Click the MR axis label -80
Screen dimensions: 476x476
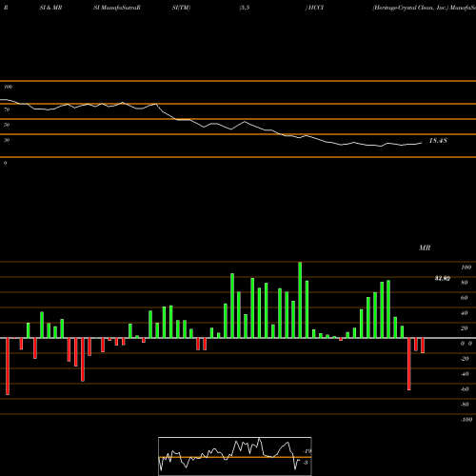pyautogui.click(x=465, y=405)
